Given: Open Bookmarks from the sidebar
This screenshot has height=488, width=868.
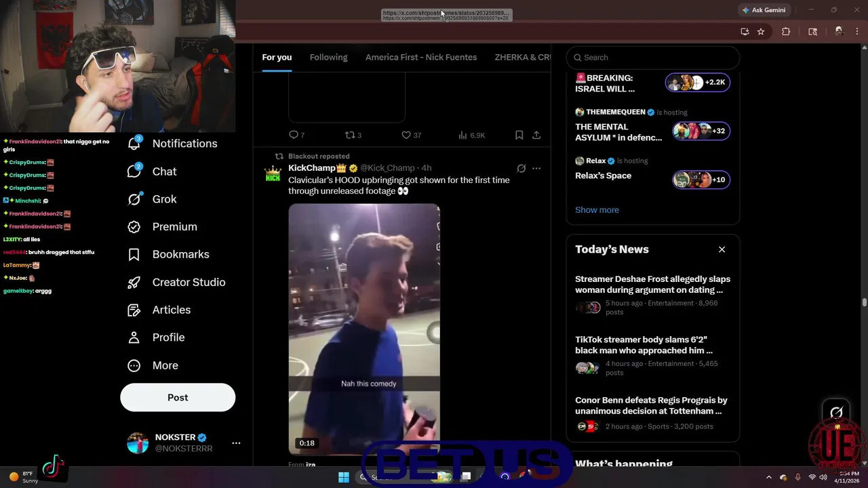Looking at the screenshot, I should coord(168,254).
